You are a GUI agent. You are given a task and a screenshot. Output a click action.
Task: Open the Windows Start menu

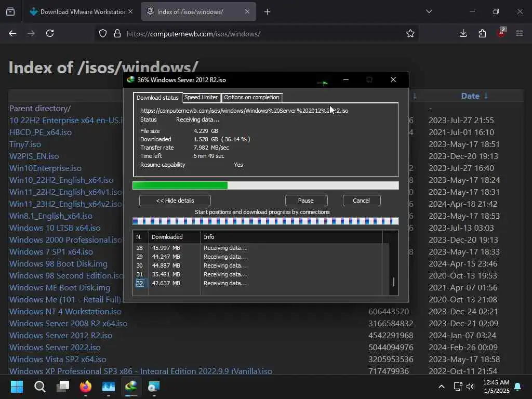coord(17,387)
